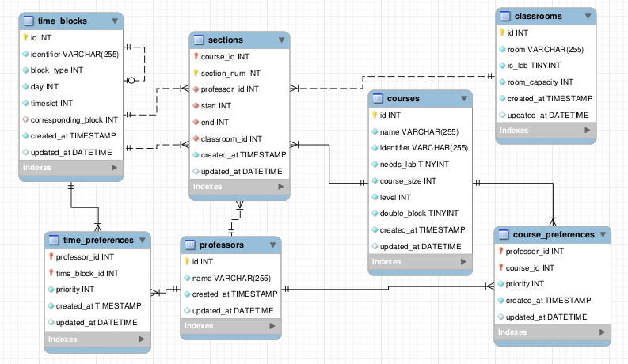Click diamond icon beside needs_lab TINYINT
628x364 pixels.
coord(375,164)
